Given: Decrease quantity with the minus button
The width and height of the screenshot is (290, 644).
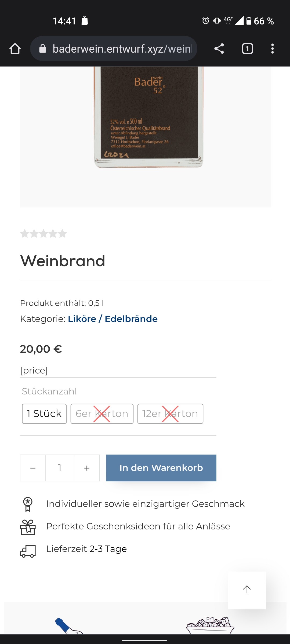Looking at the screenshot, I should point(33,468).
